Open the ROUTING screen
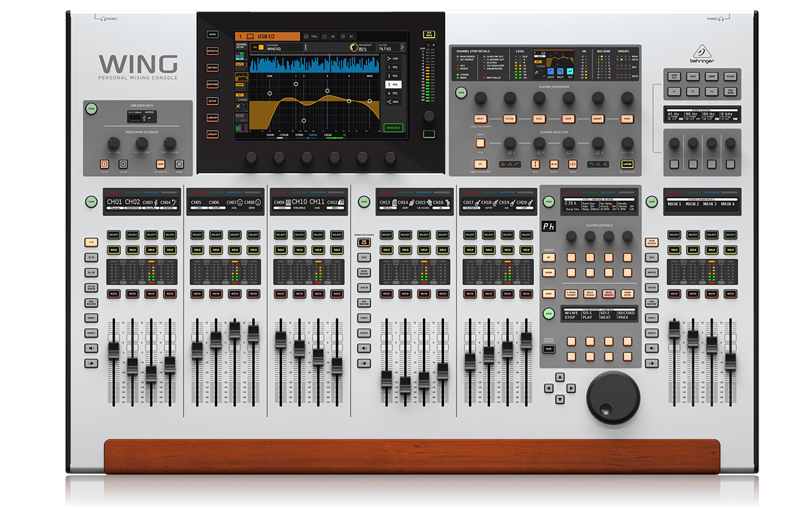Image resolution: width=812 pixels, height=508 pixels. click(x=212, y=84)
